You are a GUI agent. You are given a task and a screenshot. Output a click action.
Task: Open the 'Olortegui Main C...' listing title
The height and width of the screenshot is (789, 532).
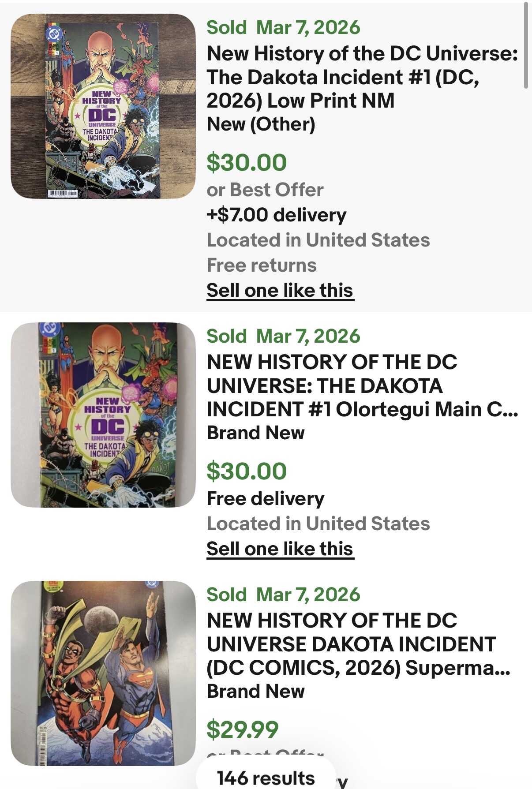pos(362,386)
